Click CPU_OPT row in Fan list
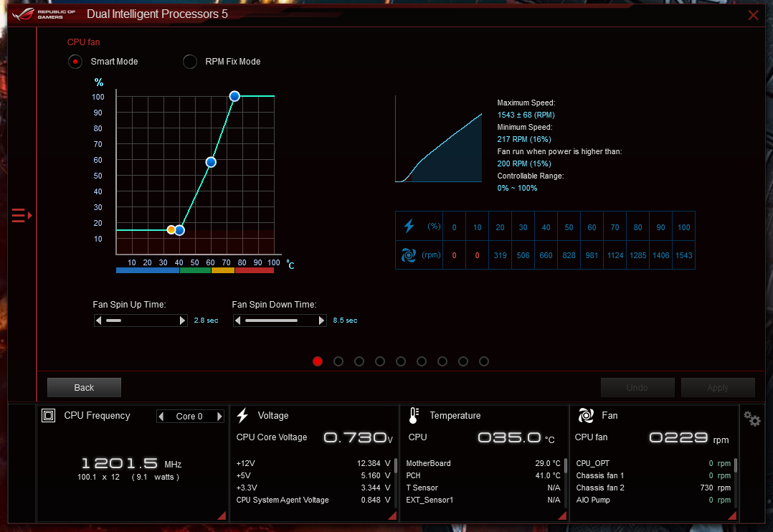The image size is (773, 532). click(x=653, y=463)
